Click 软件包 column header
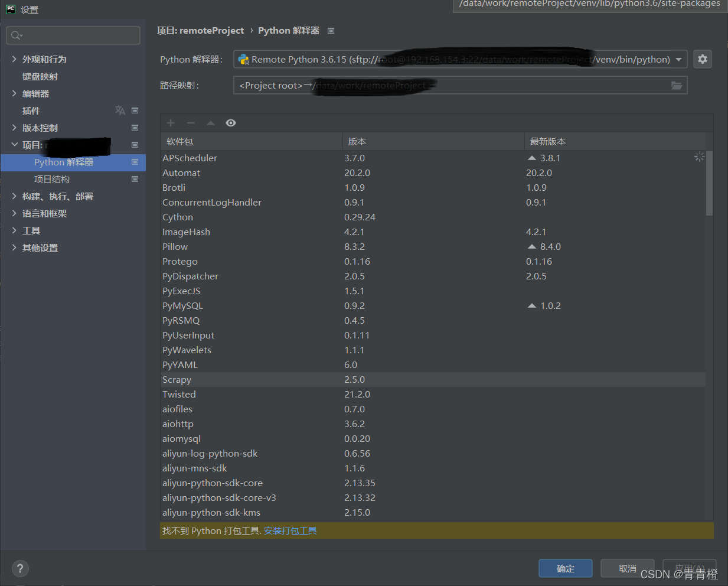 click(252, 141)
